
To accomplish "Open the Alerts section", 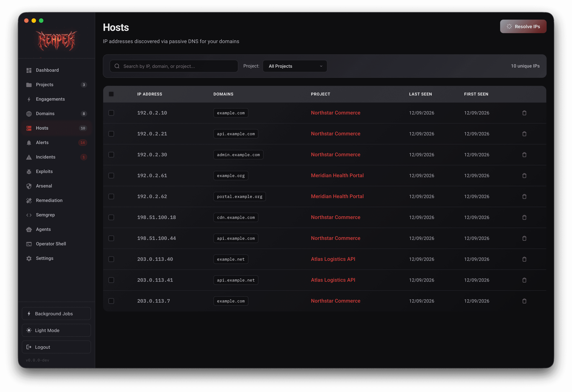I will [56, 143].
